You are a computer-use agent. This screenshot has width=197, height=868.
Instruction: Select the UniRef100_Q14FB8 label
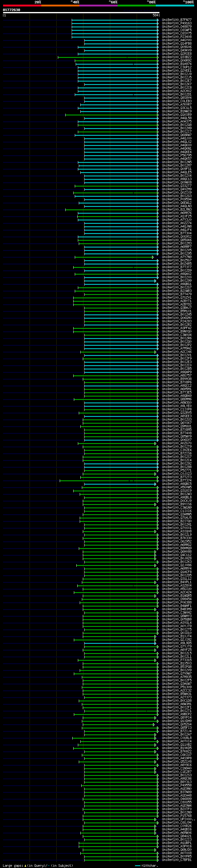[x=176, y=43]
